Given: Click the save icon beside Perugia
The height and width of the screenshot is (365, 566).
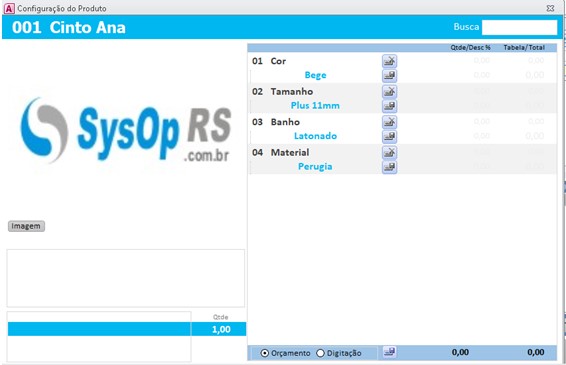Looking at the screenshot, I should tap(389, 167).
